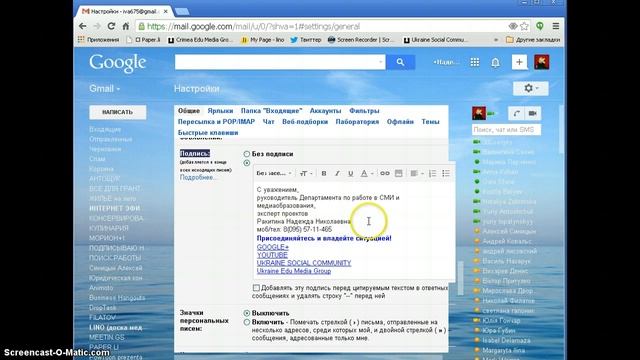Expand the search options arrow
The width and height of the screenshot is (640, 360).
pos(380,62)
